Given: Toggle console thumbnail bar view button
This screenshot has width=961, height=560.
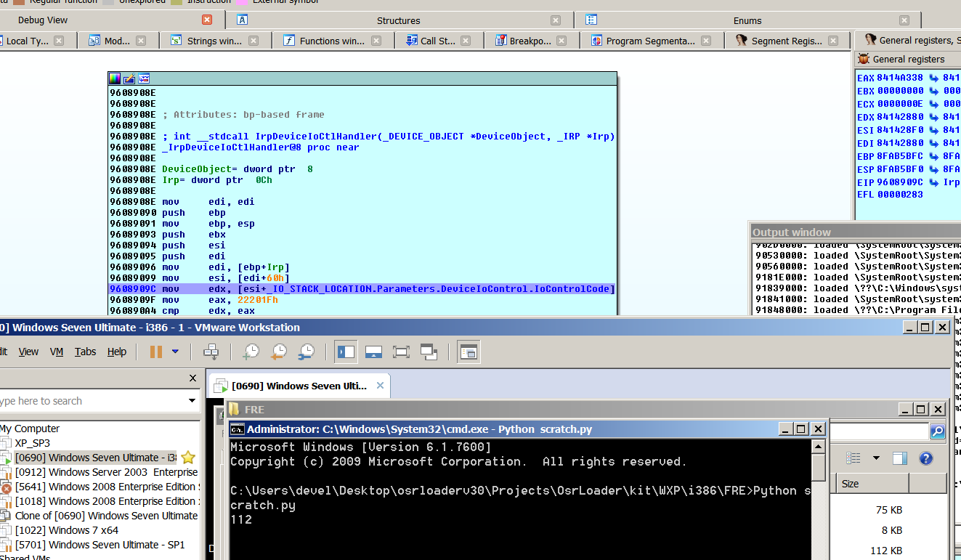Looking at the screenshot, I should pos(374,352).
